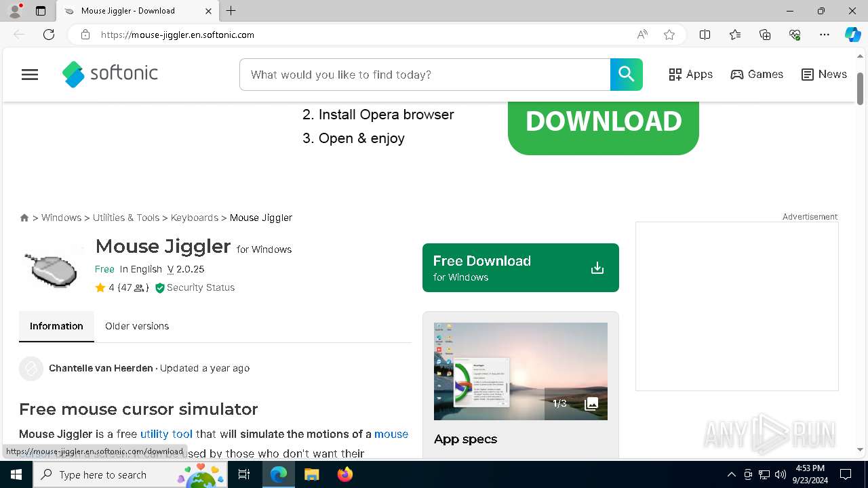Show hidden system tray icons
Viewport: 868px width, 488px height.
point(731,474)
